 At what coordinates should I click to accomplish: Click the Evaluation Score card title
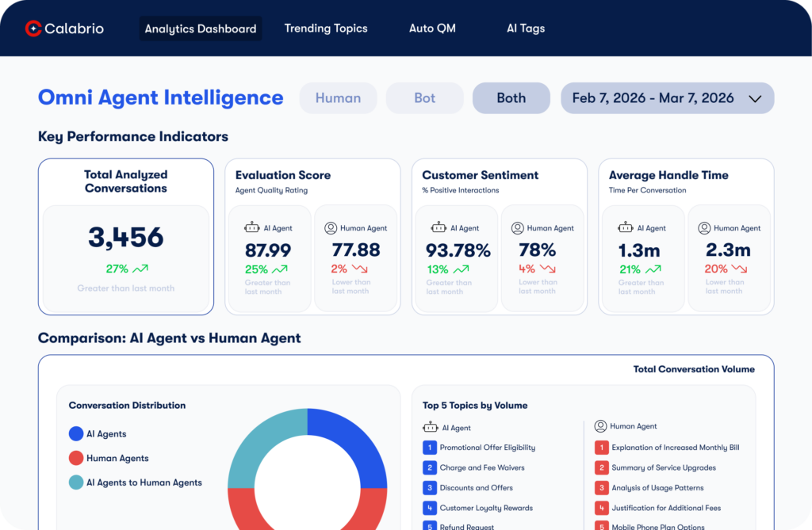click(283, 175)
